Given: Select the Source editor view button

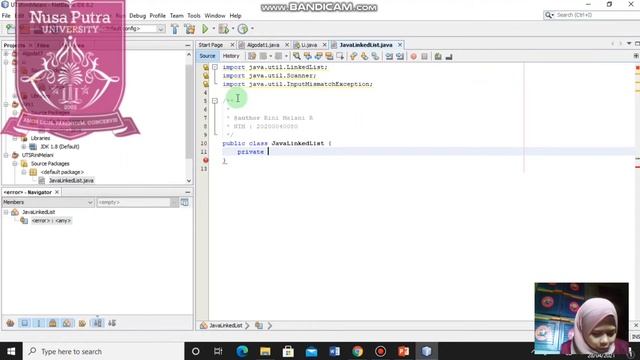Looking at the screenshot, I should tap(207, 56).
